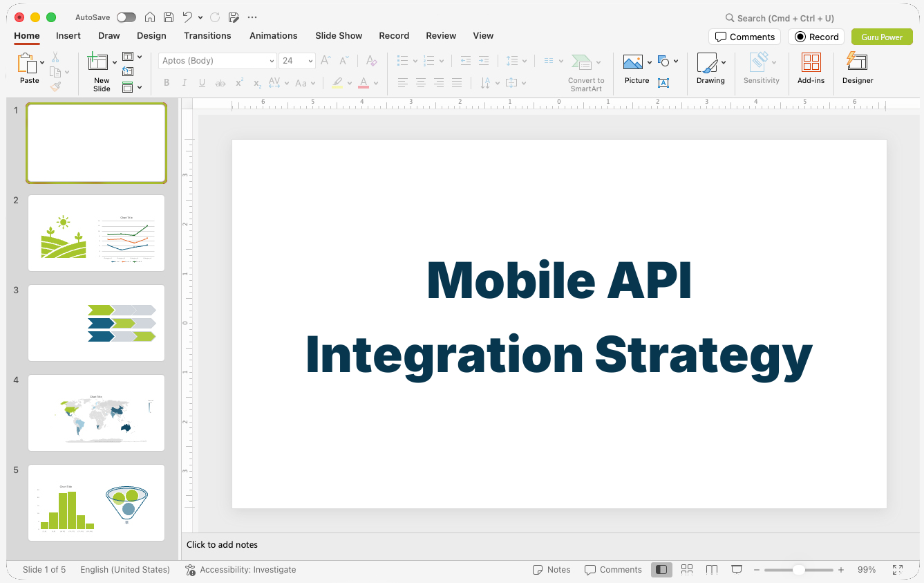The height and width of the screenshot is (583, 924).
Task: Click the Format Painter brush icon
Action: pyautogui.click(x=55, y=86)
